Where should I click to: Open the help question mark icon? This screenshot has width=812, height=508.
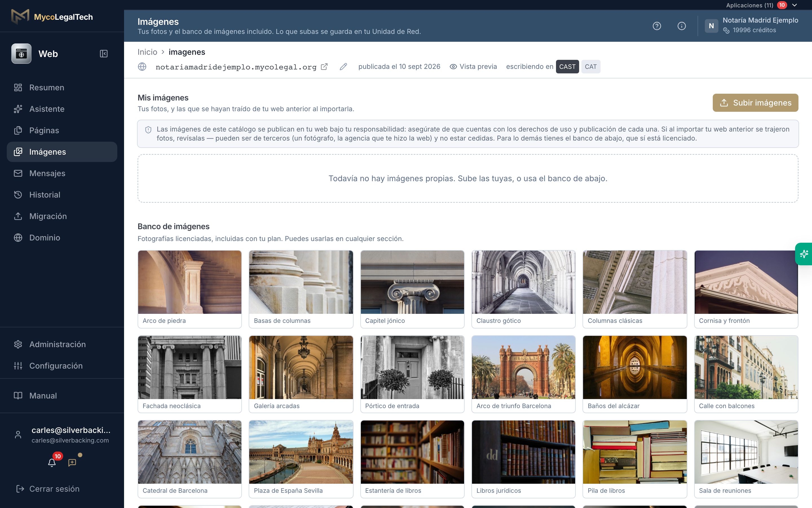pos(657,26)
